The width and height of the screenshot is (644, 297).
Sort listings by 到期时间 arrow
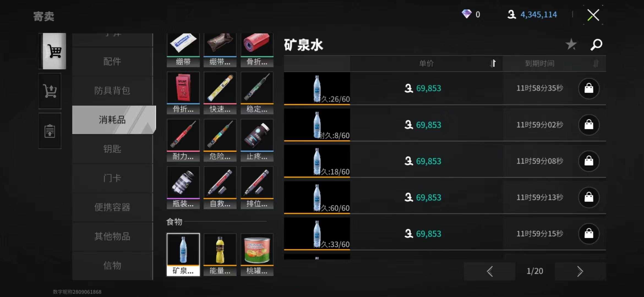tap(596, 64)
